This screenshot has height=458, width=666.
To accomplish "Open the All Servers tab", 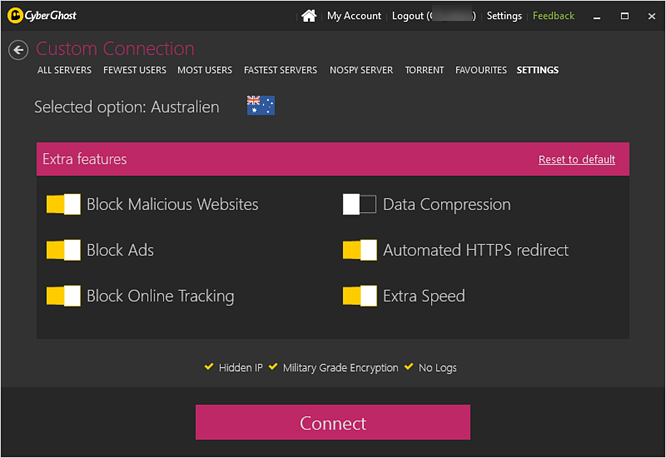I will coord(64,70).
